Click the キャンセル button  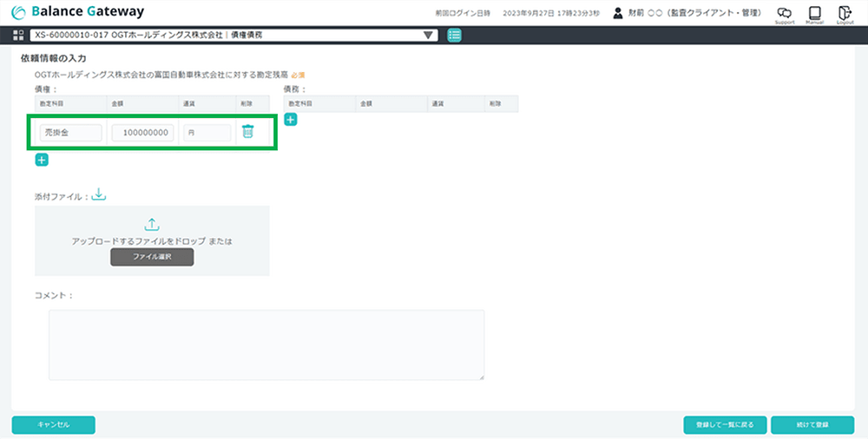(x=53, y=425)
